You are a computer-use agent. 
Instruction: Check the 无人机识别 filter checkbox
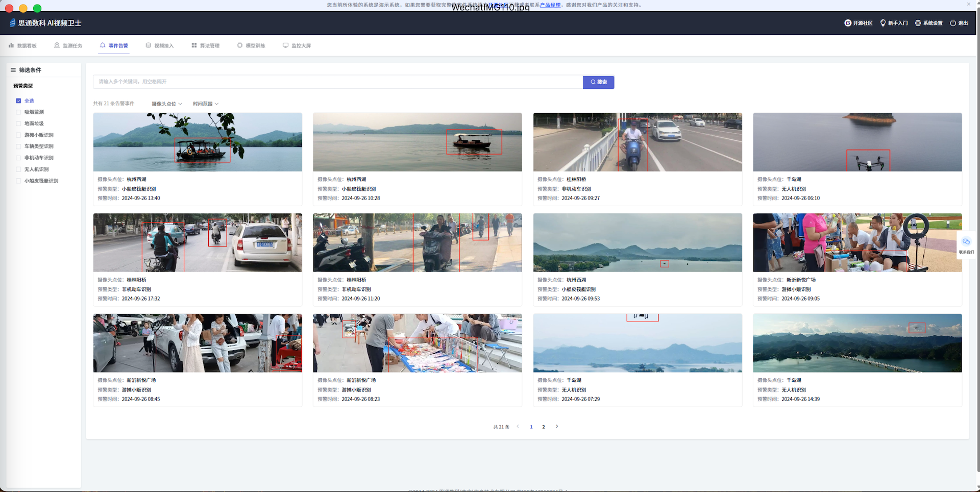[x=18, y=169]
